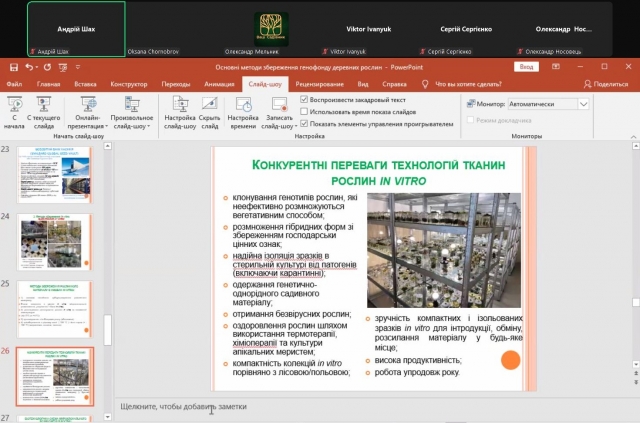The width and height of the screenshot is (640, 423).
Task: Open the Help (Справка) tab
Action: [x=394, y=84]
